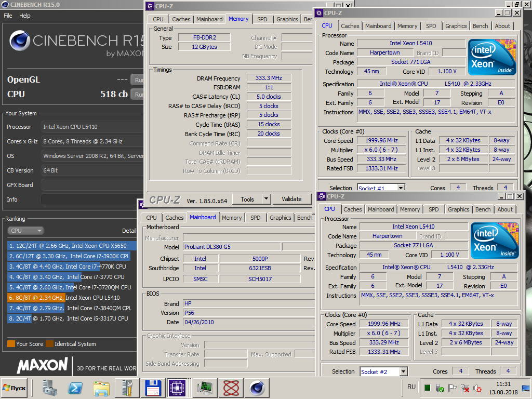Launch PowerShell from the taskbar

point(75,388)
